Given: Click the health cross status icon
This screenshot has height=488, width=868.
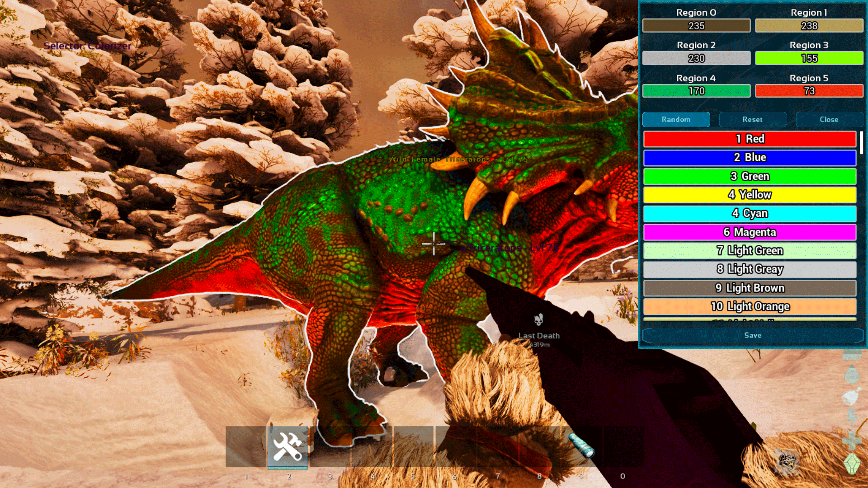Looking at the screenshot, I should coord(852,440).
